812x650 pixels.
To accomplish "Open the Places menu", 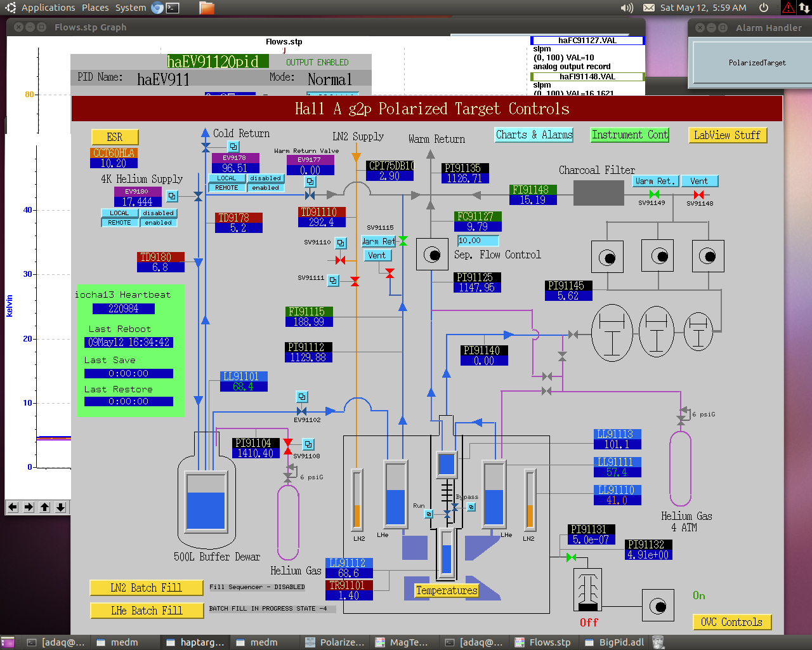I will [95, 8].
